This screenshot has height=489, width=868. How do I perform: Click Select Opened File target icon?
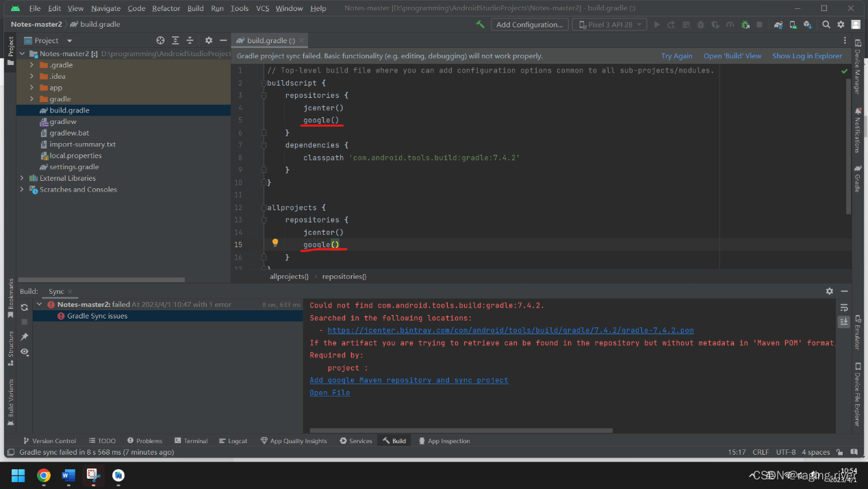click(x=160, y=40)
